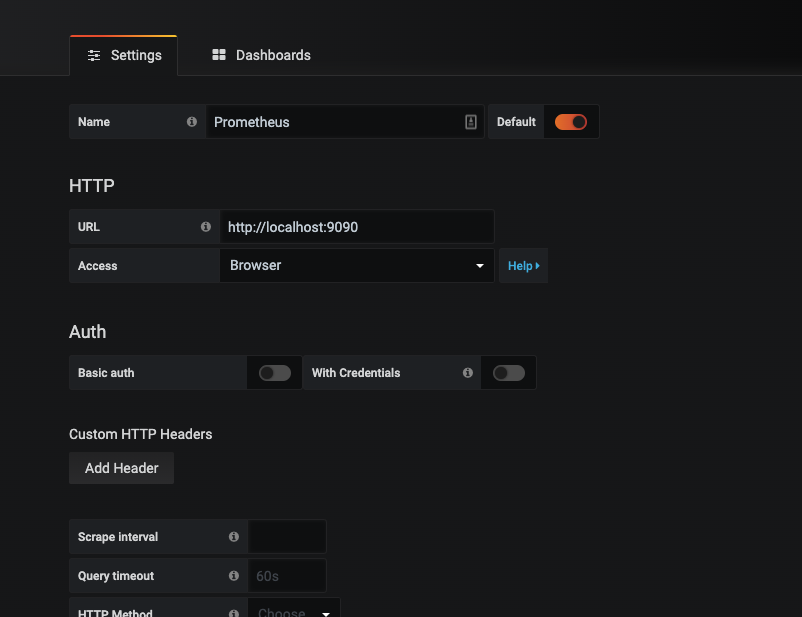
Task: Expand the Access Help section
Action: [523, 266]
